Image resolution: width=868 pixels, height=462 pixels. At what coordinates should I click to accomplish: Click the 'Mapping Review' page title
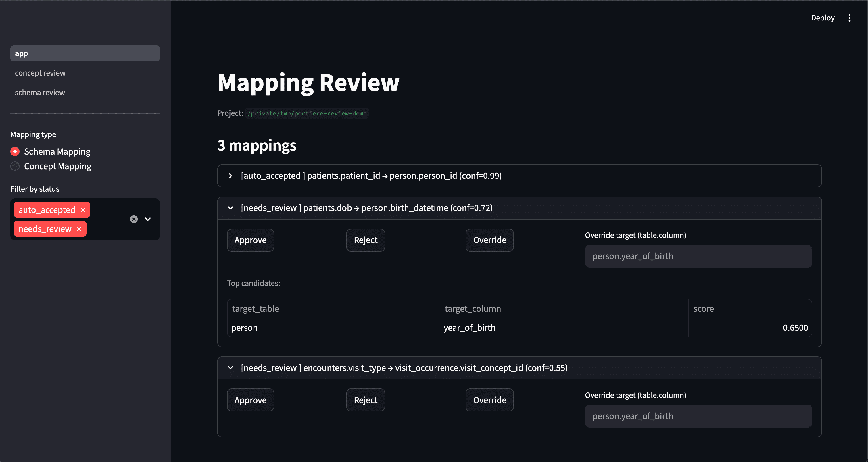(308, 83)
